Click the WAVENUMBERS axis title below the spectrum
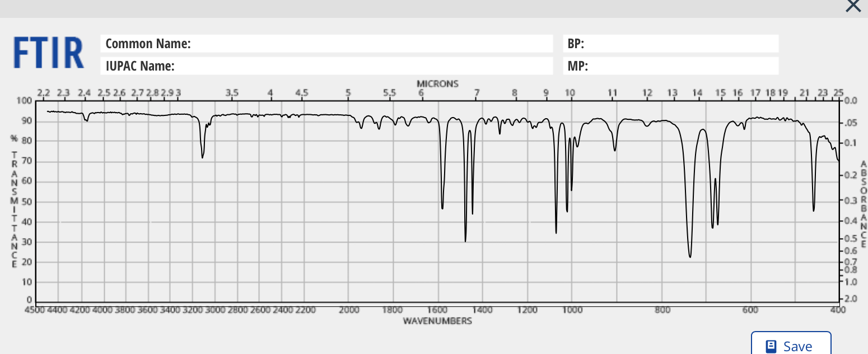This screenshot has width=868, height=354. point(437,321)
